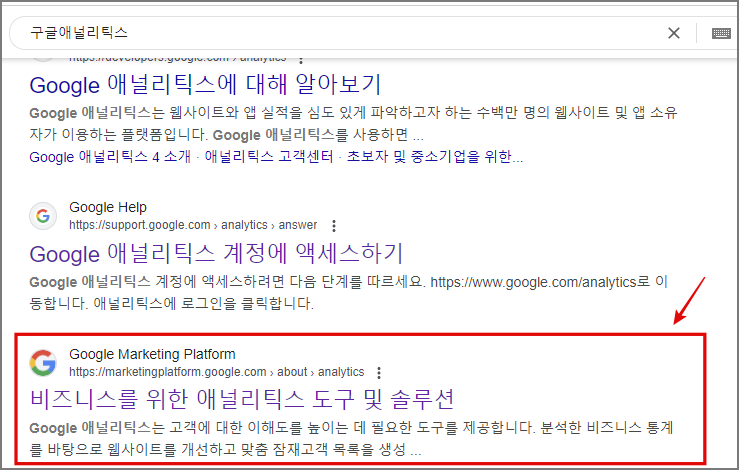Open '비즈니스를 위한 애널리틱스 도구 및 솔루션' result
Image resolution: width=739 pixels, height=470 pixels.
[241, 399]
